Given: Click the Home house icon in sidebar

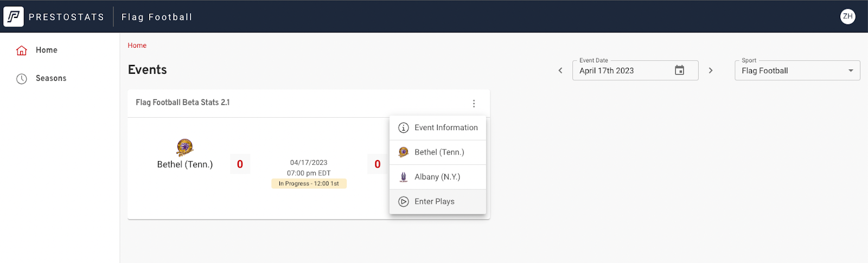Looking at the screenshot, I should [22, 50].
